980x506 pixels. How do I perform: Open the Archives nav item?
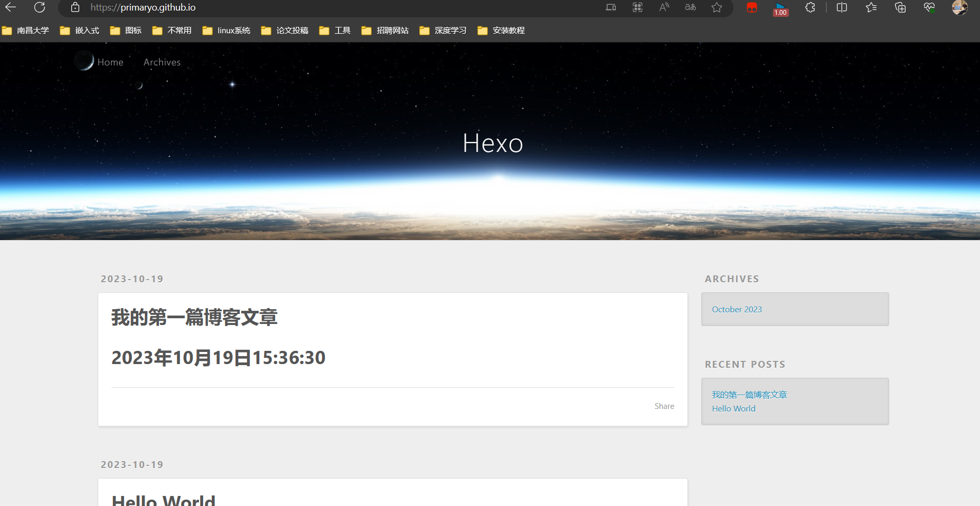coord(162,62)
